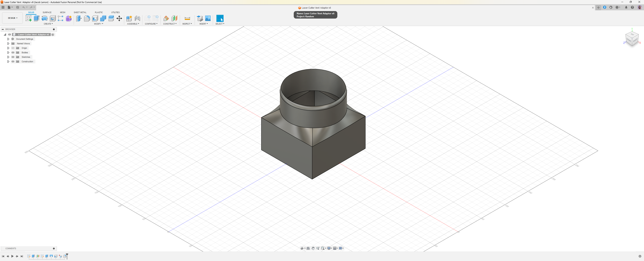Select the Create Sketch tool
644x261 pixels.
(x=28, y=18)
